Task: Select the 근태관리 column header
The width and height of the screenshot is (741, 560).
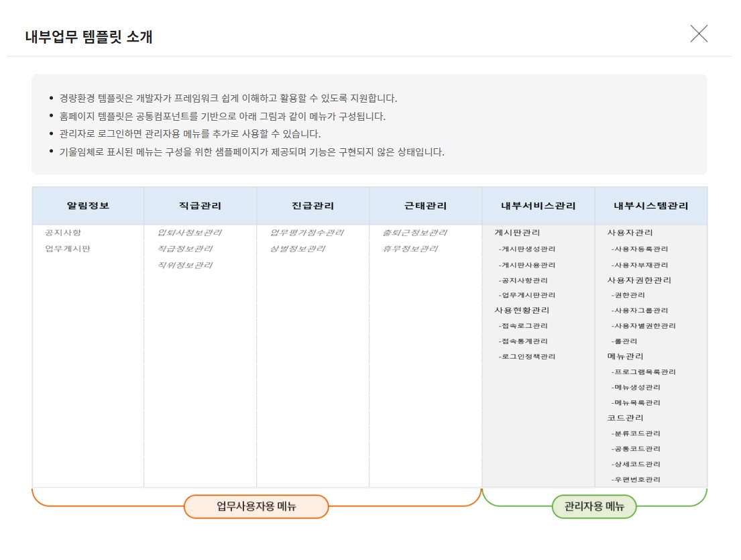Action: coord(425,206)
